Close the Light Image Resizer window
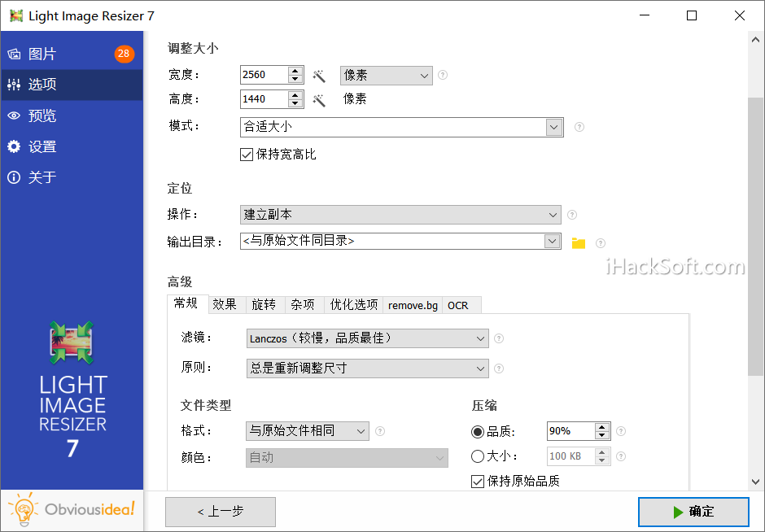The height and width of the screenshot is (532, 765). click(740, 15)
